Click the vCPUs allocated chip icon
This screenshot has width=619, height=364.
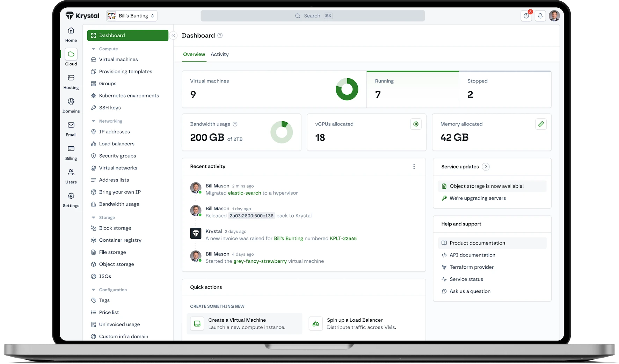click(x=416, y=124)
